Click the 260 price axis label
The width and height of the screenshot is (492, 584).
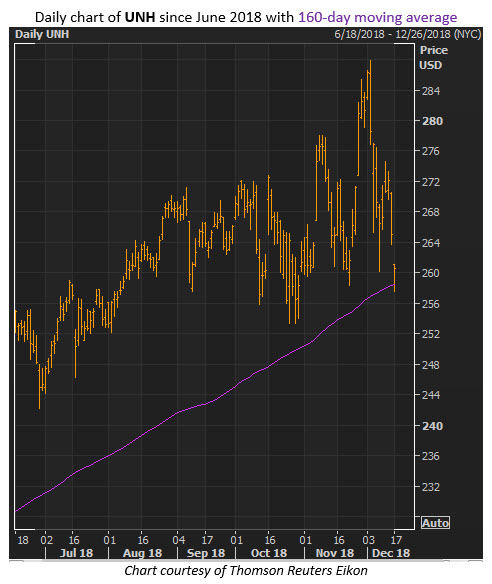coord(431,273)
